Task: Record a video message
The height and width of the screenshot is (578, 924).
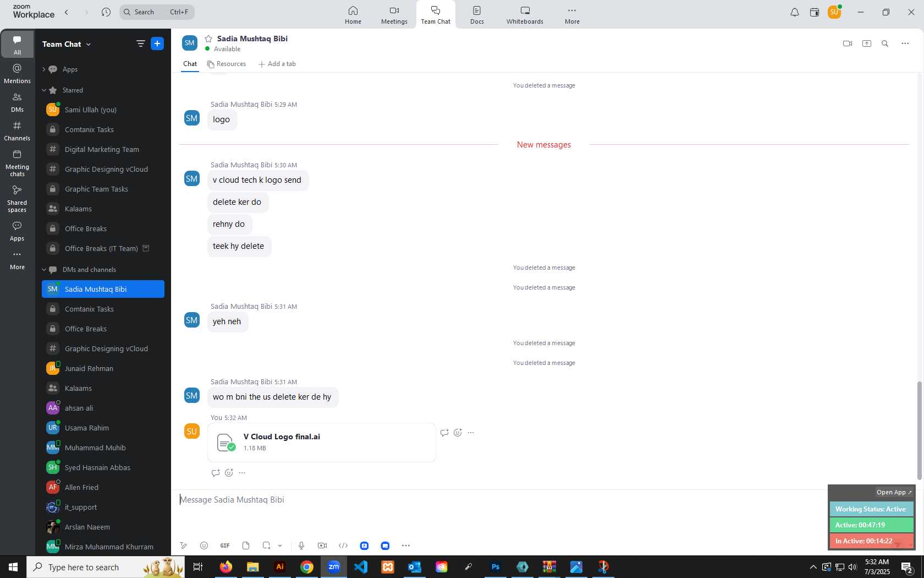Action: [322, 546]
